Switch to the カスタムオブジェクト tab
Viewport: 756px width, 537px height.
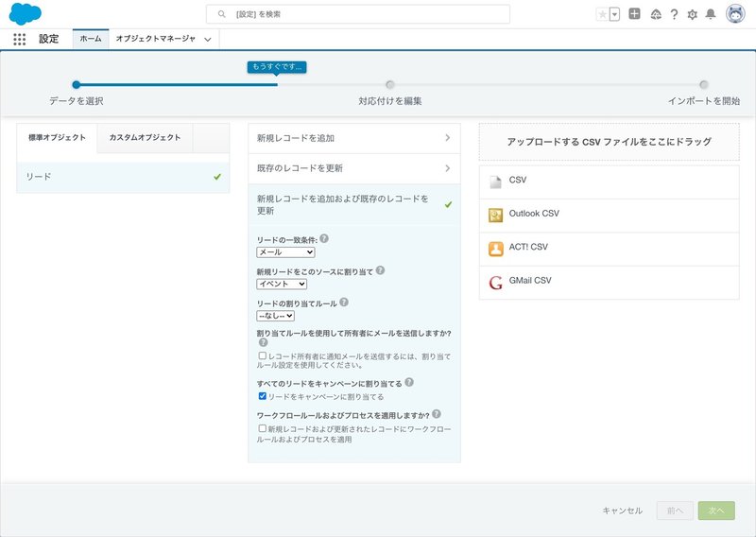[x=145, y=137]
